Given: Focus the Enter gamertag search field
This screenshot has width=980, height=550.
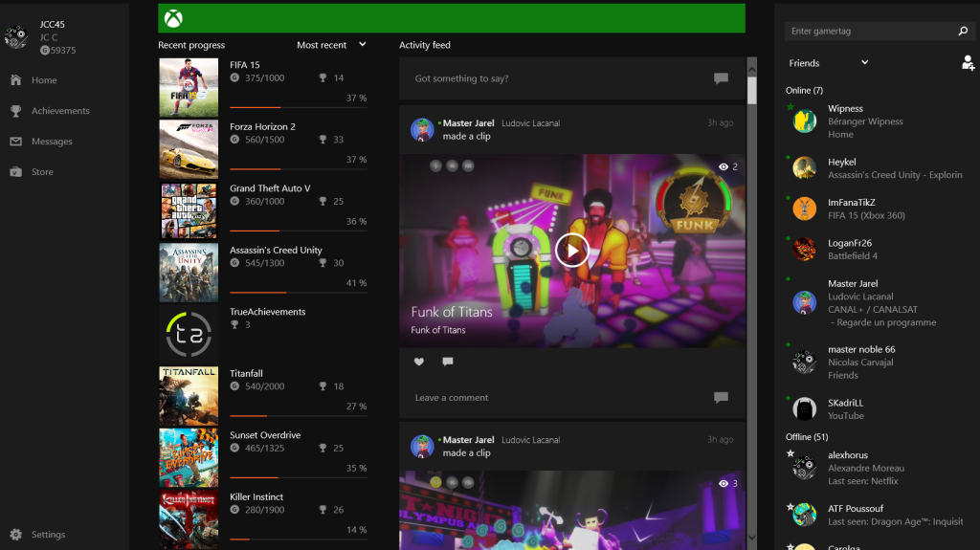Looking at the screenshot, I should 871,31.
